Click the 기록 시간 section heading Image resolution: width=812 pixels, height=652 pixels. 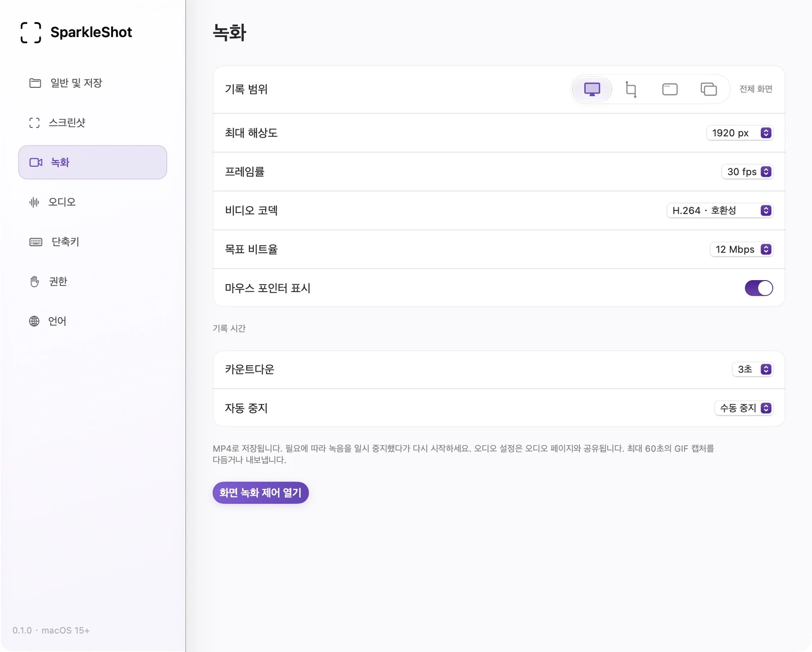229,328
